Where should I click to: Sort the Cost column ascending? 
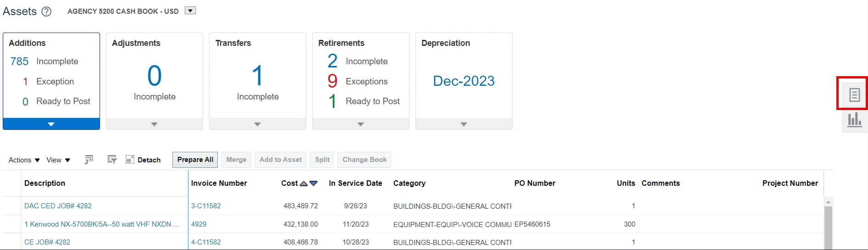point(303,183)
